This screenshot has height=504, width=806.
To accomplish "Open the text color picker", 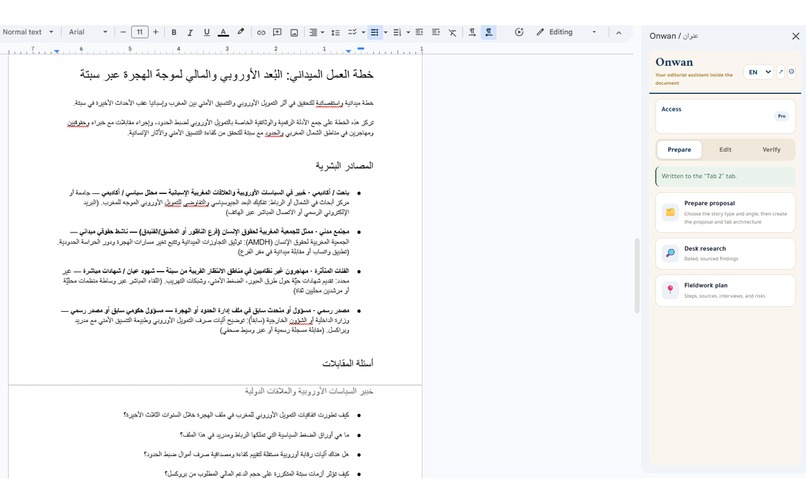I will point(223,32).
